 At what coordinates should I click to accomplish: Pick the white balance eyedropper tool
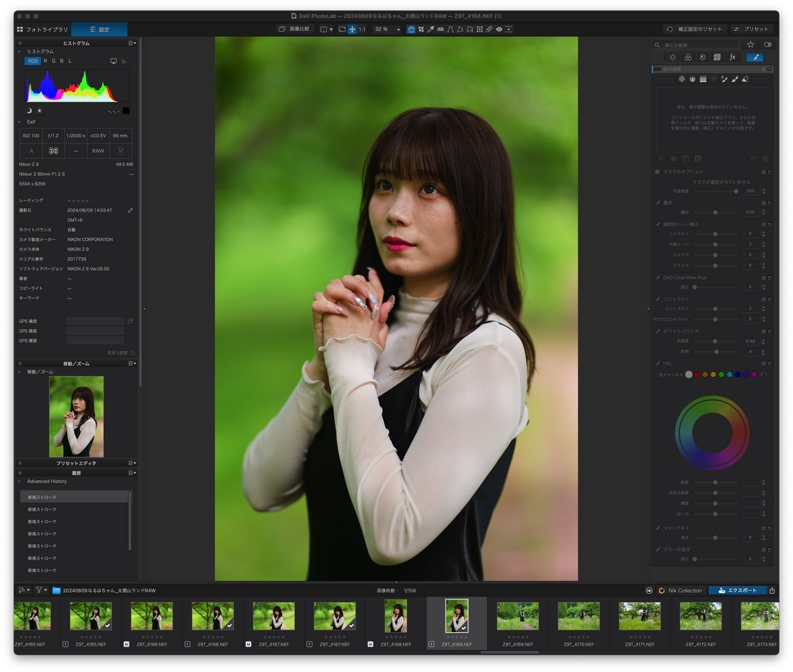[431, 29]
